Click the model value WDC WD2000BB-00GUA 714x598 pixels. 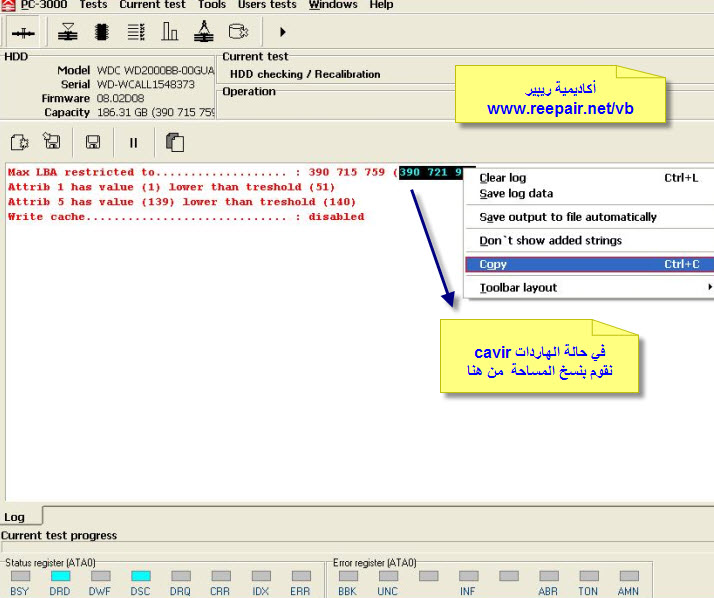click(x=155, y=71)
